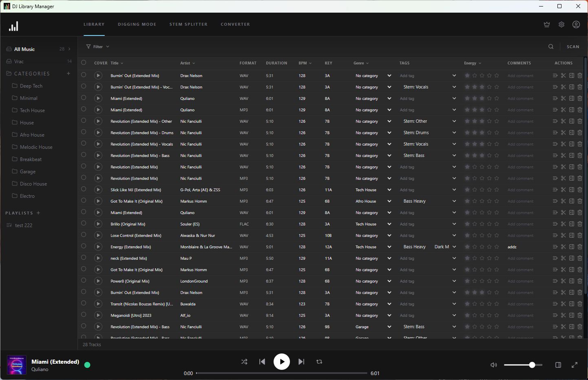Start playback with the main play button
The width and height of the screenshot is (588, 380).
[282, 362]
